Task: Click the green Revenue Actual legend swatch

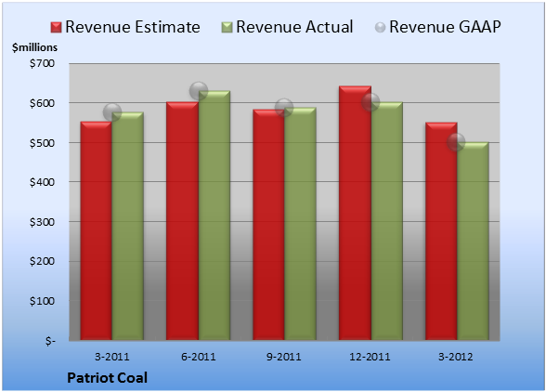Action: pos(227,28)
